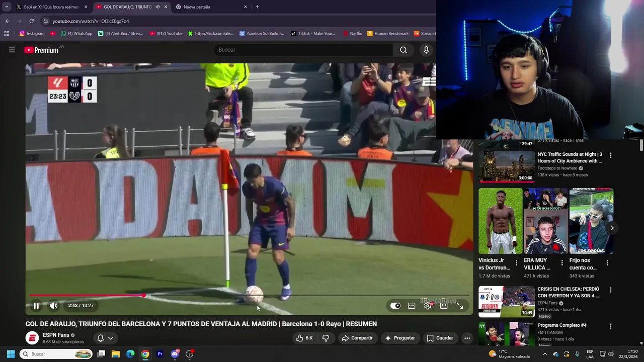Open CRISIS EN CHELSEA video title
The height and width of the screenshot is (362, 644).
click(x=568, y=293)
